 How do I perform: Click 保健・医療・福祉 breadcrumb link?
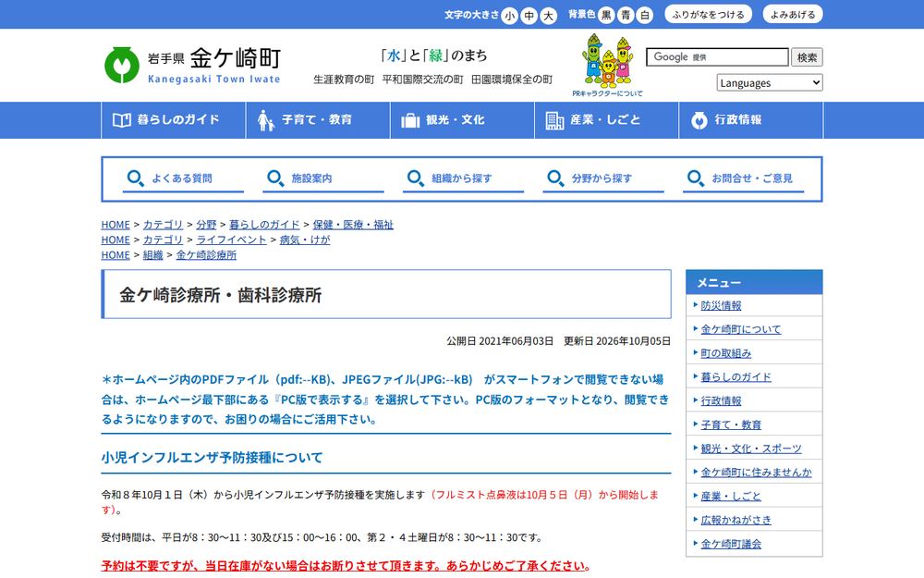[x=352, y=225]
